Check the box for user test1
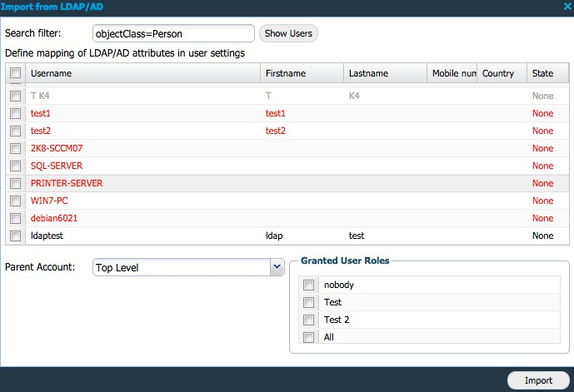The width and height of the screenshot is (574, 392). pos(15,113)
